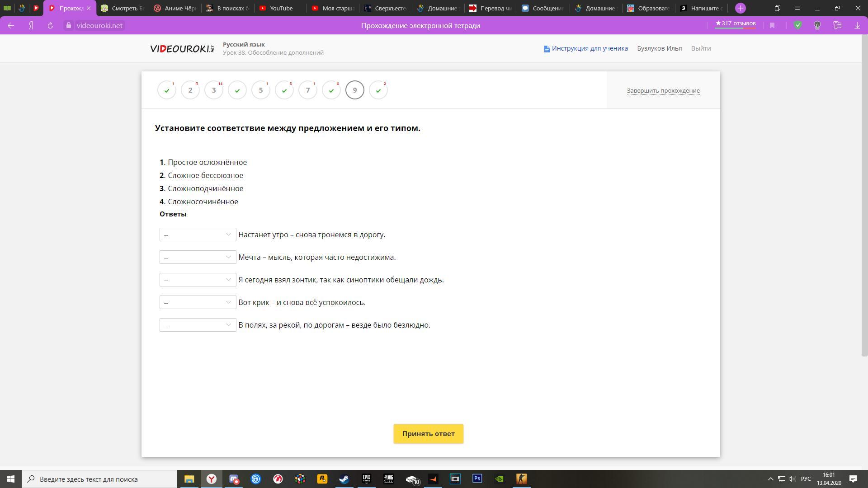Go to question 1 circle

167,90
